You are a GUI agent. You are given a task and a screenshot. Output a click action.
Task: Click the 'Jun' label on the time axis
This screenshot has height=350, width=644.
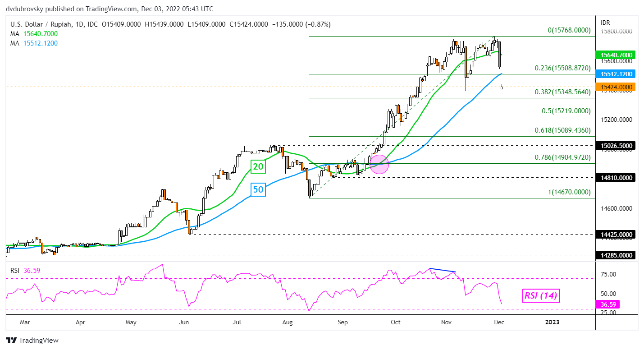[184, 322]
